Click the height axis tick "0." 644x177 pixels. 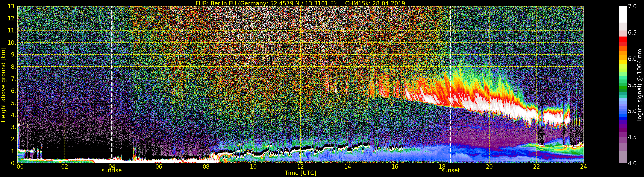[x=14, y=163]
